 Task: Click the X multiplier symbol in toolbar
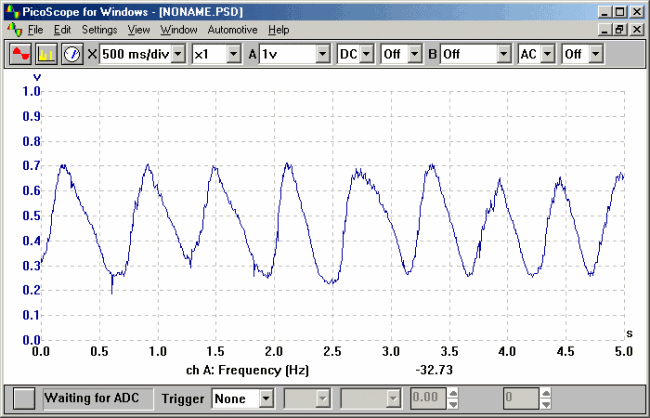pos(93,54)
